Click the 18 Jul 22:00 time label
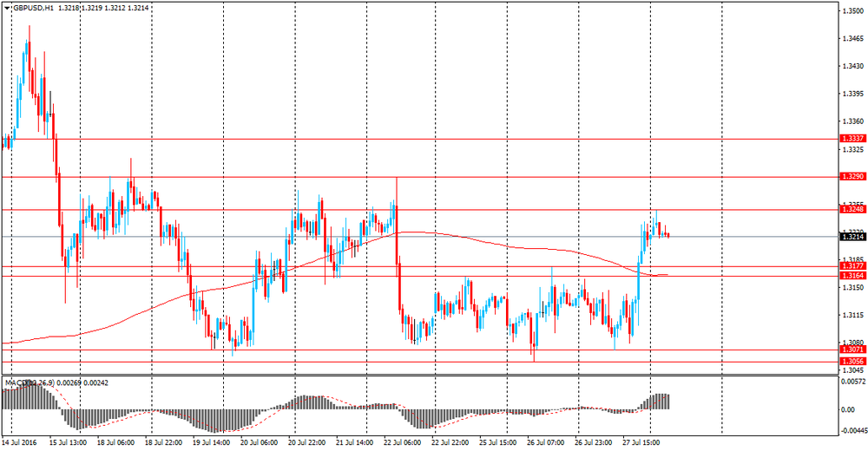The image size is (868, 451). 164,442
